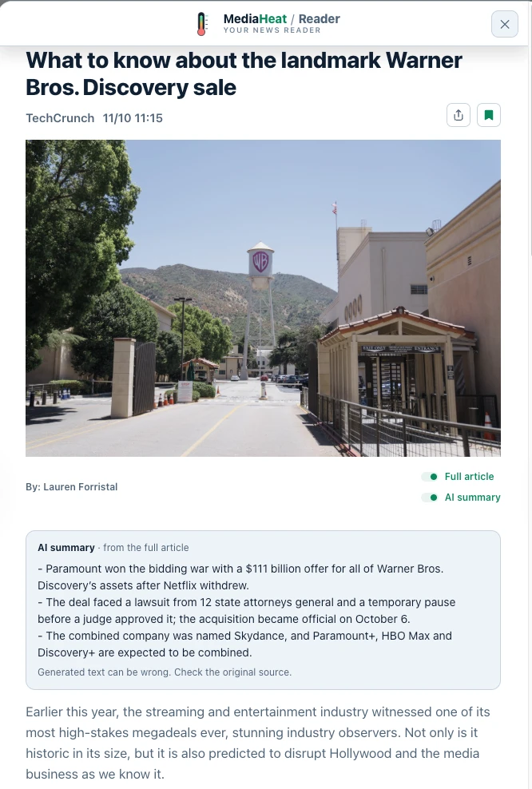Click the share article icon
The width and height of the screenshot is (532, 789).
tap(458, 115)
